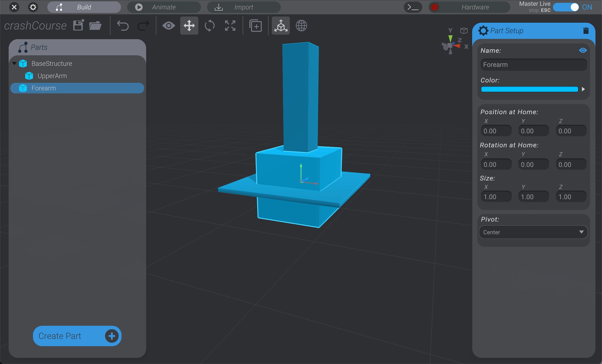Open the duplicate part tool
Image resolution: width=602 pixels, height=364 pixels.
coord(256,25)
